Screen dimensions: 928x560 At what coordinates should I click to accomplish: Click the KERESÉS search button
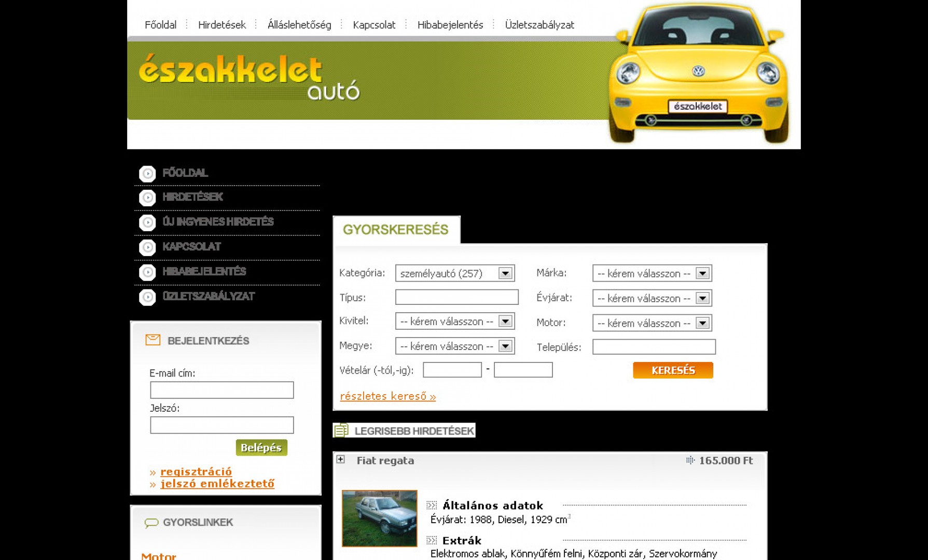[673, 370]
